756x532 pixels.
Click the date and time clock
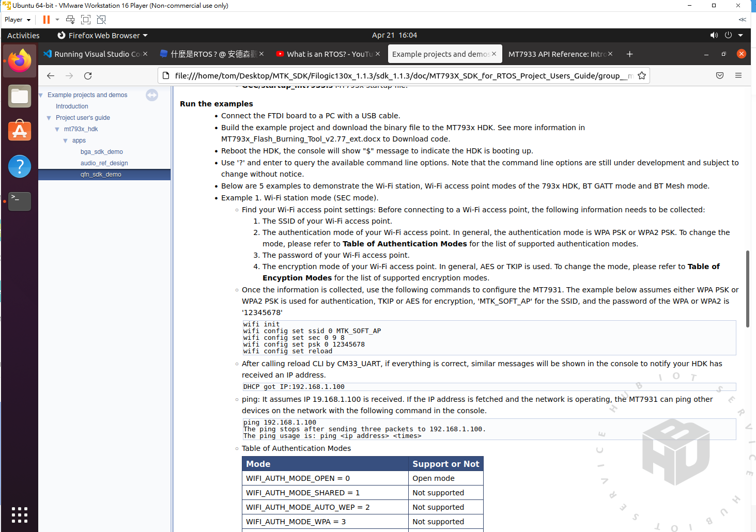point(394,35)
